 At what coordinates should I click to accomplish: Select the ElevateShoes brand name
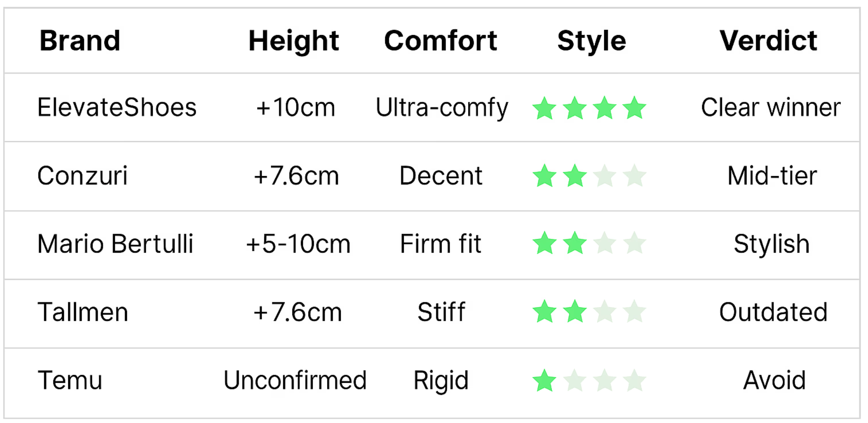click(x=117, y=107)
